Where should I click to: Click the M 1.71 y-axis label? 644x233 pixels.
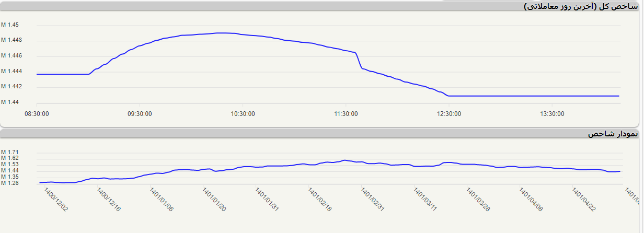point(10,152)
